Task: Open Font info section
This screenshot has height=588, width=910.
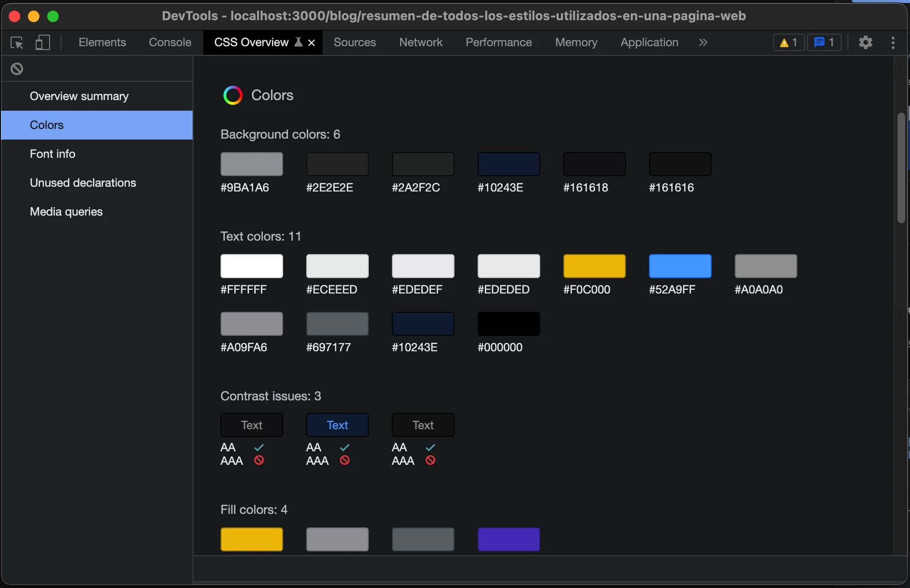Action: (52, 154)
